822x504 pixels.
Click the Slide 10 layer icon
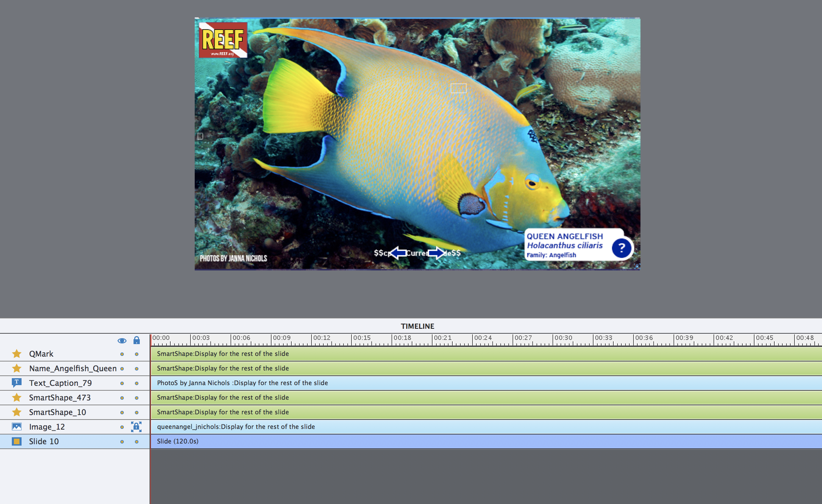[x=17, y=441]
